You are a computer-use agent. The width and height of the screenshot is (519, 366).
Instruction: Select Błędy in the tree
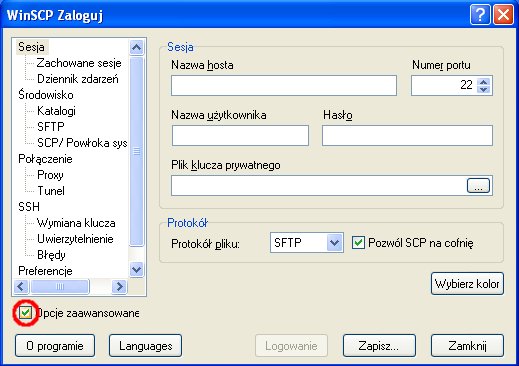(51, 255)
